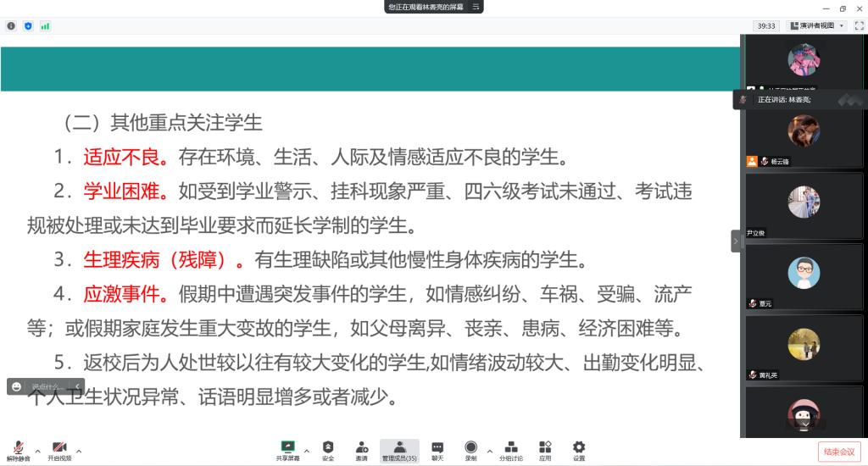Open the Apps (应用) panel

coord(545,450)
